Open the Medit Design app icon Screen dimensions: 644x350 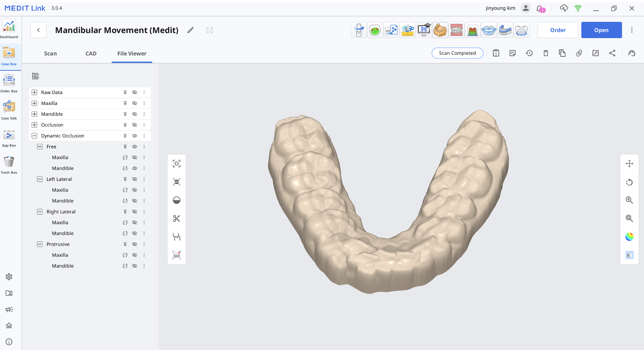point(407,30)
